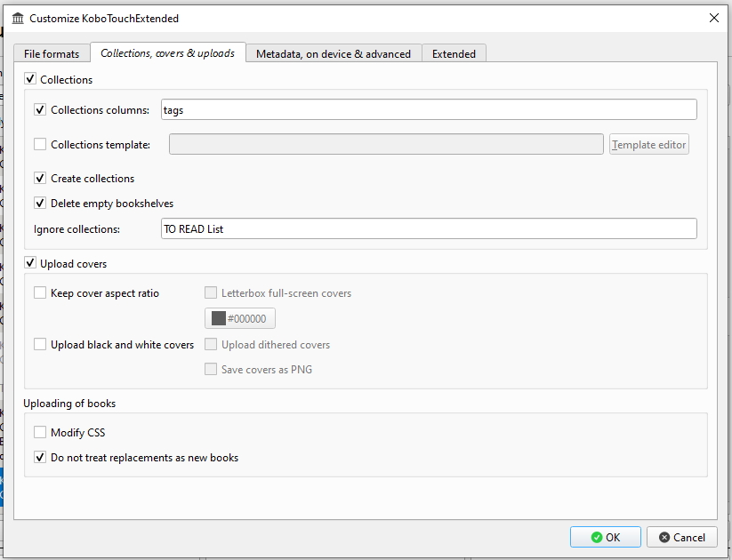
Task: Select Collections, covers & uploads tab
Action: click(x=167, y=52)
